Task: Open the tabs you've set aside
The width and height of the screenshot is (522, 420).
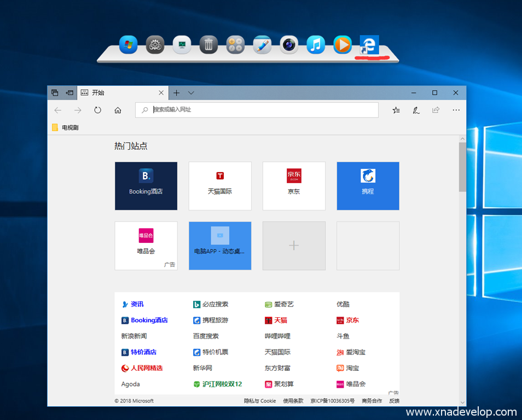Action: coord(55,93)
